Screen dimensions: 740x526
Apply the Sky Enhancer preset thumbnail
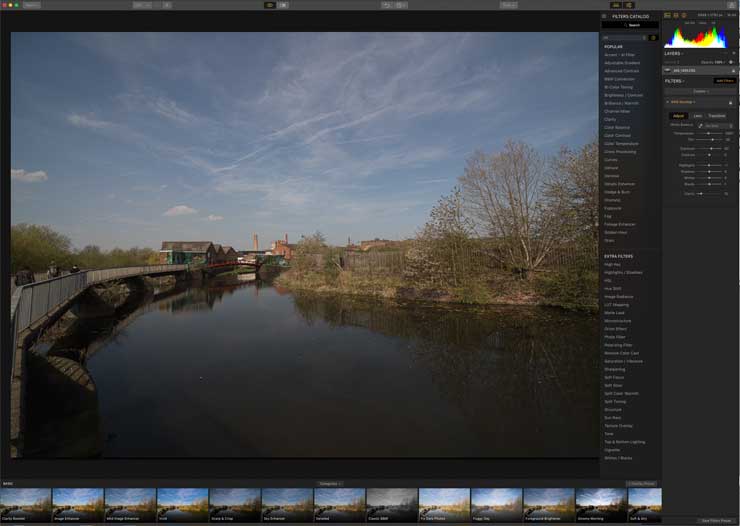(287, 505)
